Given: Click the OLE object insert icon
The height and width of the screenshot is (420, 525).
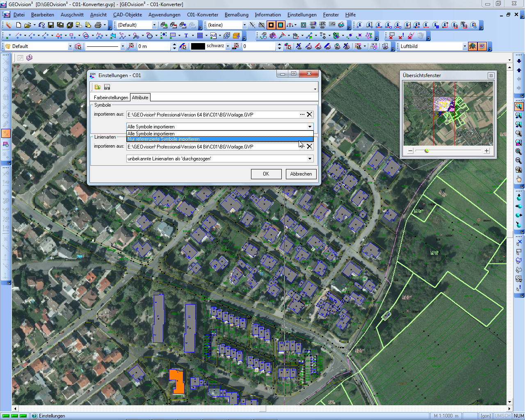Looking at the screenshot, I should [x=213, y=36].
